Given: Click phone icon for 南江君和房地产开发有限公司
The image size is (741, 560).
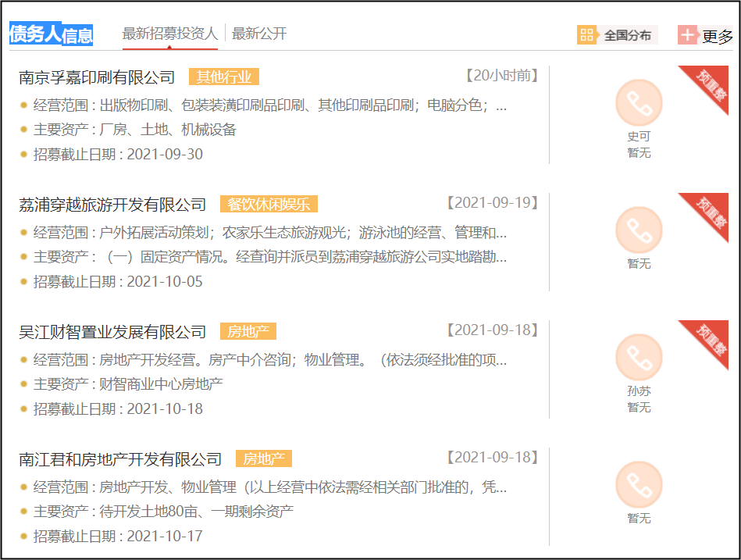Looking at the screenshot, I should pos(639,485).
